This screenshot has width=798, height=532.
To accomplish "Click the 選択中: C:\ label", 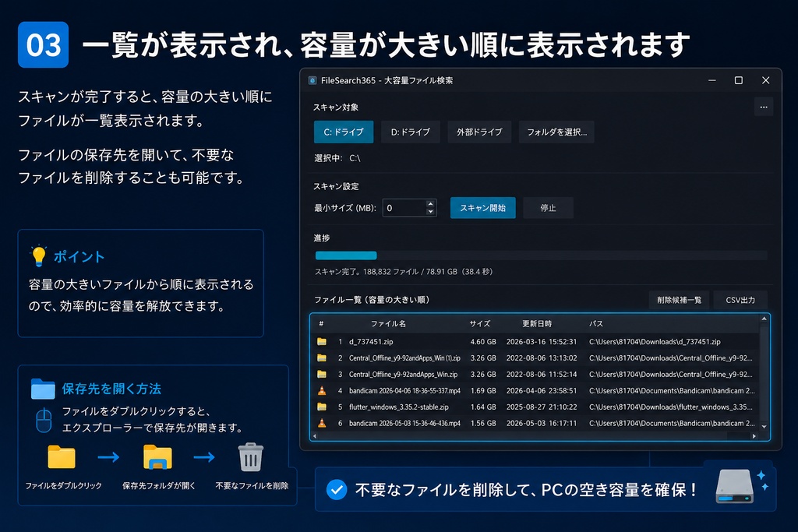I will pyautogui.click(x=337, y=158).
